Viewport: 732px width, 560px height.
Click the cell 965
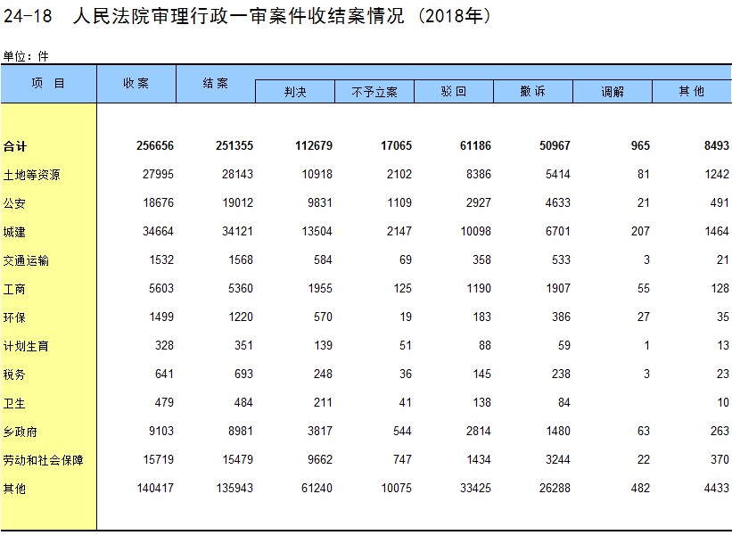point(640,145)
